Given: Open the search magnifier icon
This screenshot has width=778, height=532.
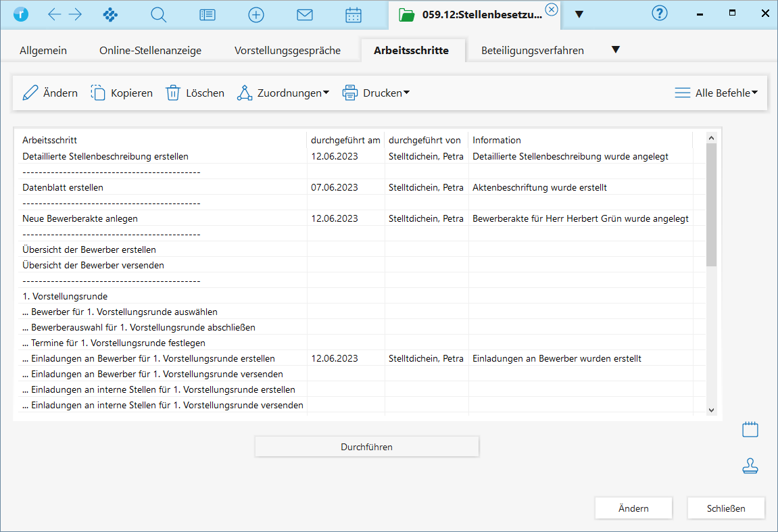Looking at the screenshot, I should pyautogui.click(x=159, y=15).
